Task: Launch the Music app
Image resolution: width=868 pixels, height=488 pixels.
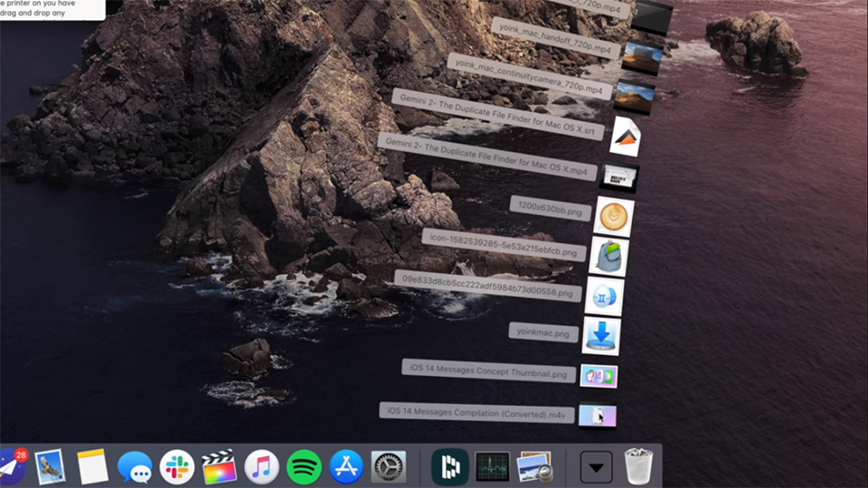Action: coord(261,467)
